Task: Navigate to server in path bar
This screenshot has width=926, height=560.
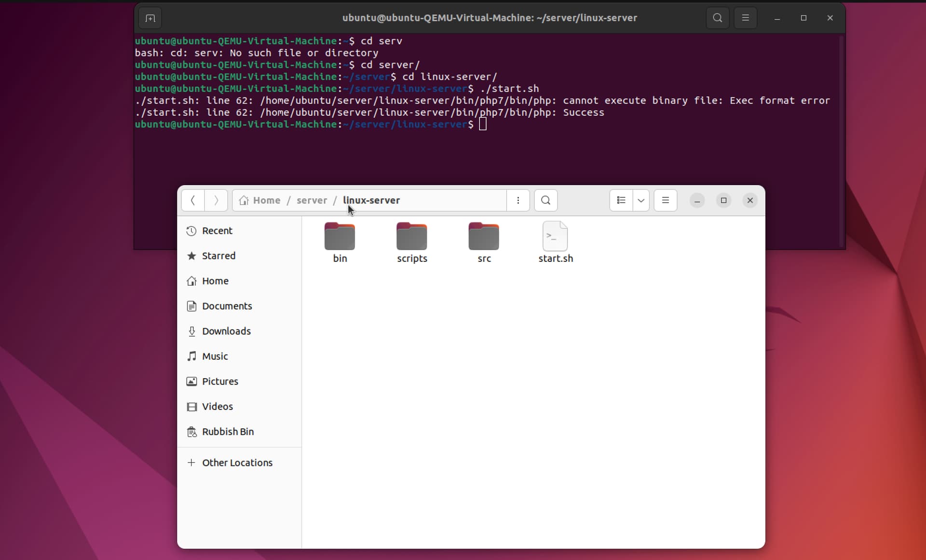Action: (x=312, y=200)
